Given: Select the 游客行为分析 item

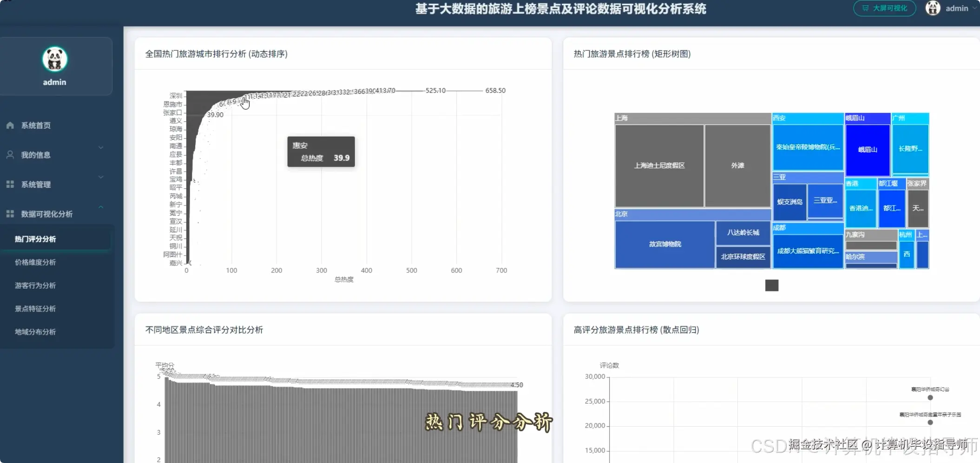Looking at the screenshot, I should [35, 285].
